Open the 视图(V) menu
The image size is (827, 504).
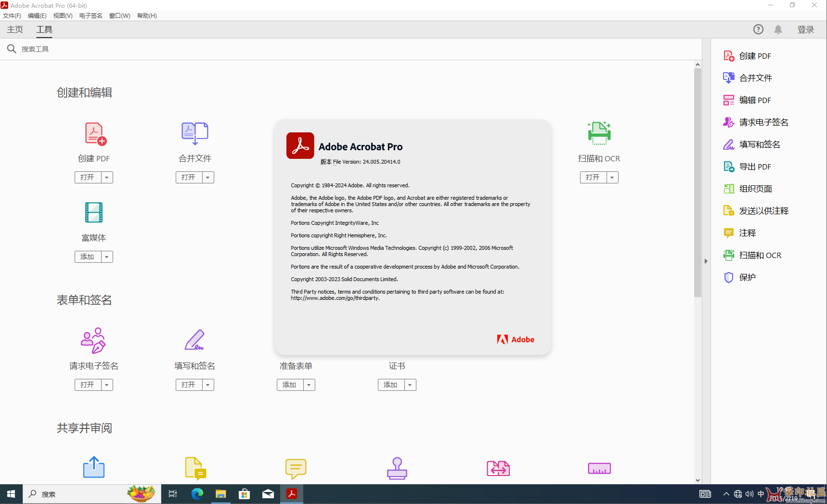click(63, 15)
